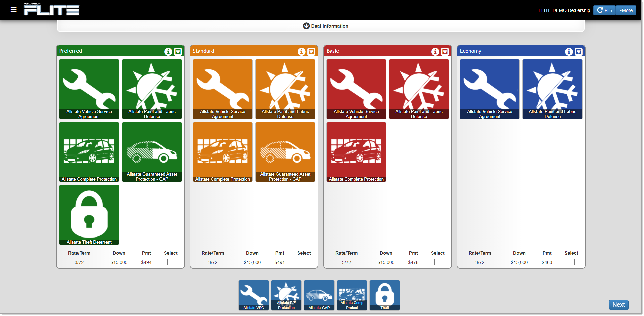This screenshot has height=316, width=644.
Task: Click the $463 Economy payment value
Action: click(x=547, y=262)
